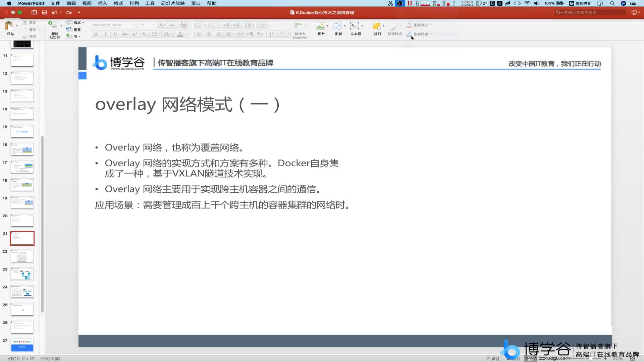This screenshot has height=362, width=644.
Task: Open the 文件 (File) menu
Action: (55, 3)
